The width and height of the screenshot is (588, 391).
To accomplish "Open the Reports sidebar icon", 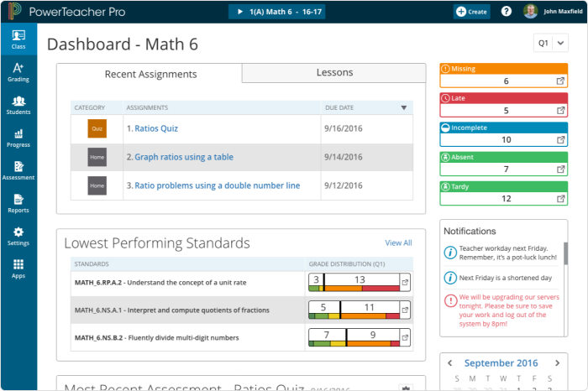I will [x=18, y=203].
